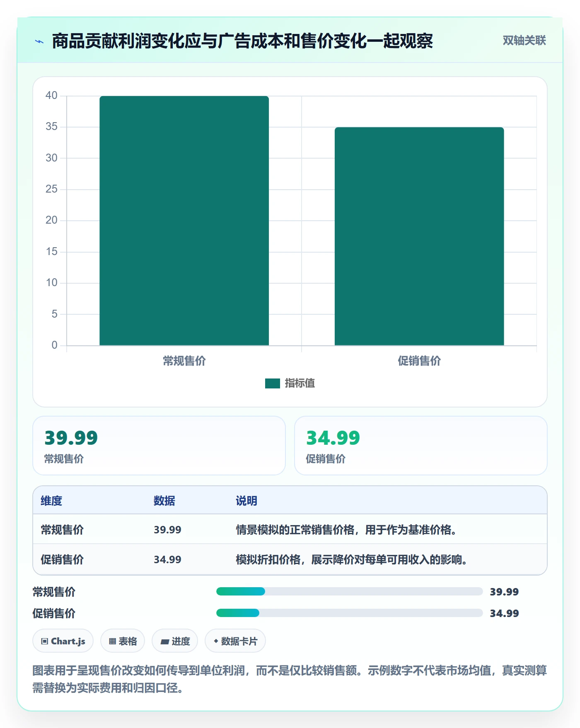Click the 表格 chip
This screenshot has width=580, height=728.
pos(123,641)
